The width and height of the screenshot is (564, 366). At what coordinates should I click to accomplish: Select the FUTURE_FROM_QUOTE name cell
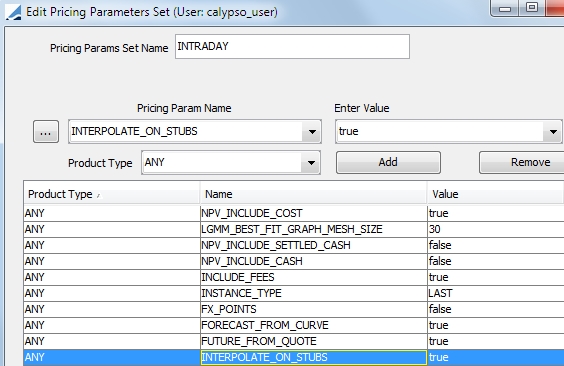point(314,341)
